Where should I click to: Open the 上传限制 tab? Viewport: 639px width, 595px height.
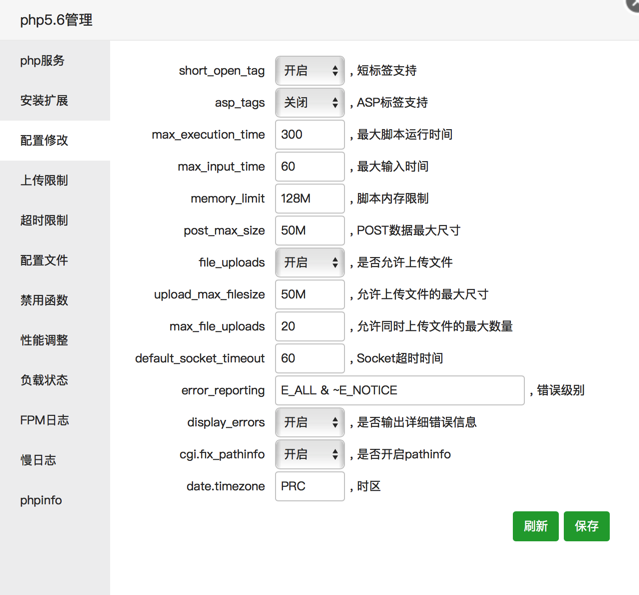(x=44, y=181)
